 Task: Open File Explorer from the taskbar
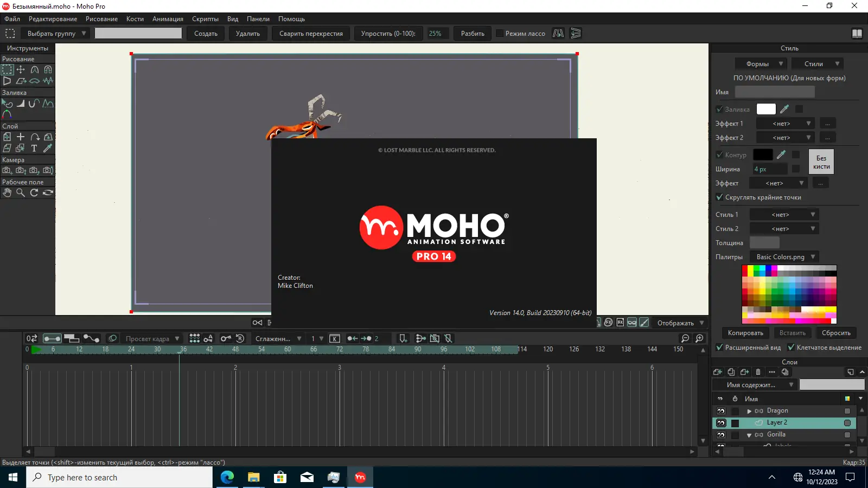pos(253,477)
